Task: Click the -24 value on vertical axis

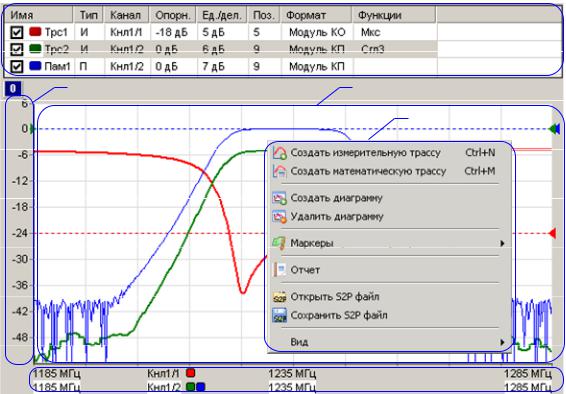Action: click(20, 233)
